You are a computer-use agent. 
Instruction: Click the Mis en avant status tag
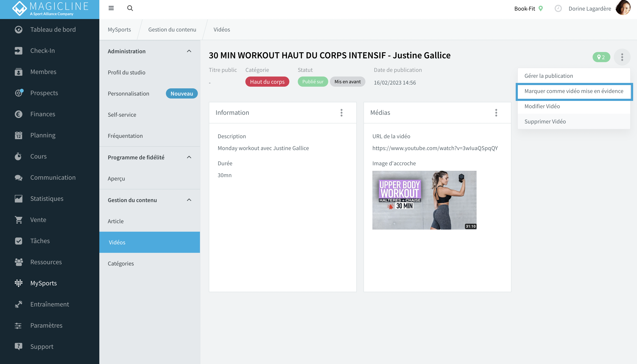347,82
